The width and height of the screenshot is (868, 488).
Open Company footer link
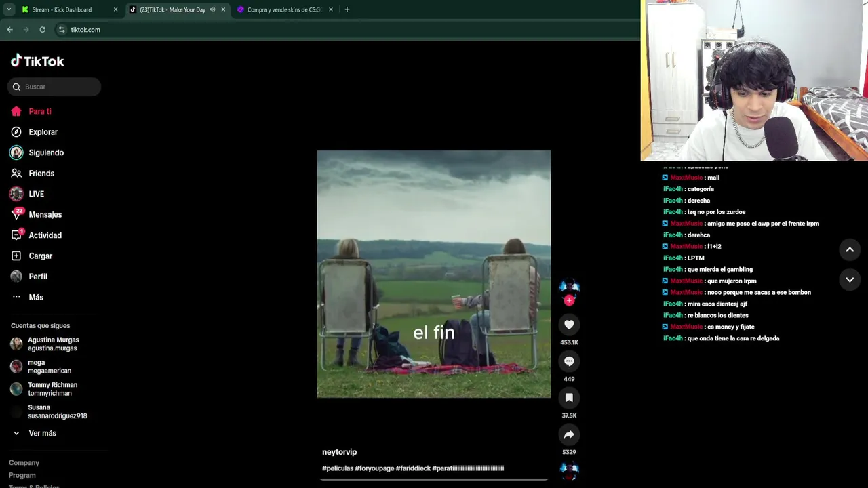[x=24, y=463]
